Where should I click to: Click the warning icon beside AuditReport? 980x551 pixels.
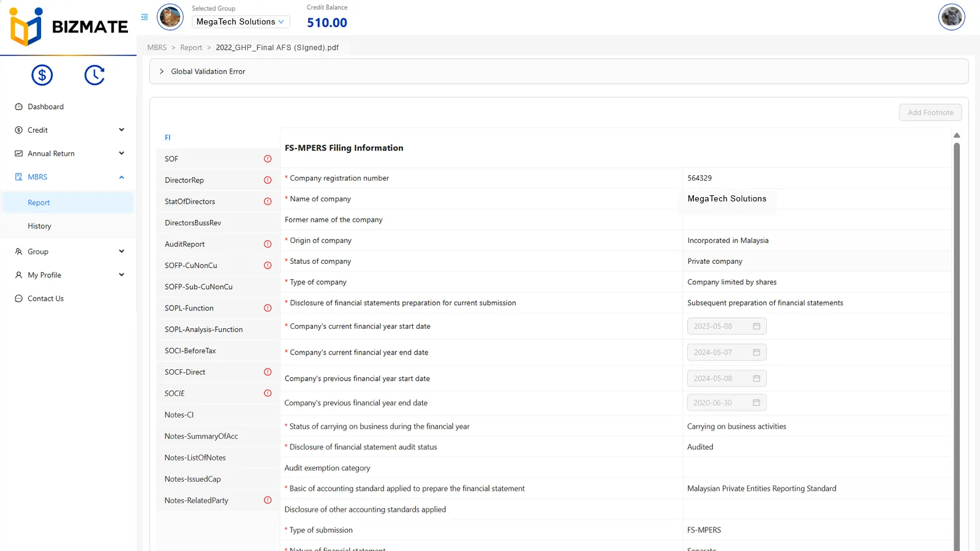pos(268,244)
